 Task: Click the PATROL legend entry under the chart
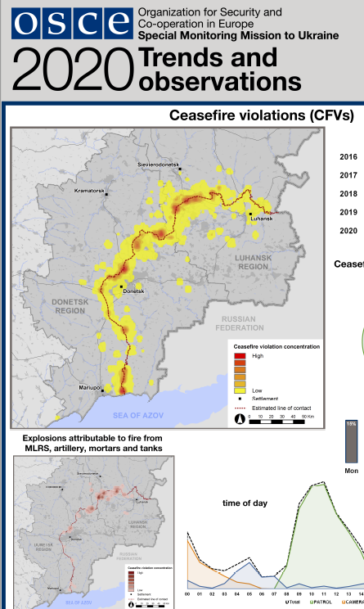321,602
